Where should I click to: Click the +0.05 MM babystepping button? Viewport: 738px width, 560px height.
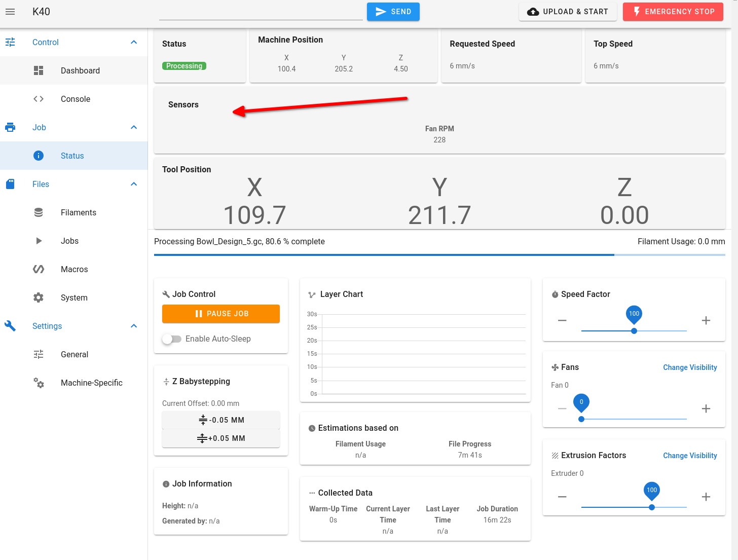pyautogui.click(x=221, y=438)
